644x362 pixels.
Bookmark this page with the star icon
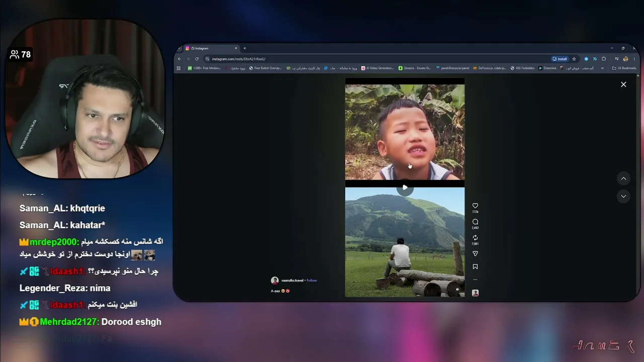(574, 59)
